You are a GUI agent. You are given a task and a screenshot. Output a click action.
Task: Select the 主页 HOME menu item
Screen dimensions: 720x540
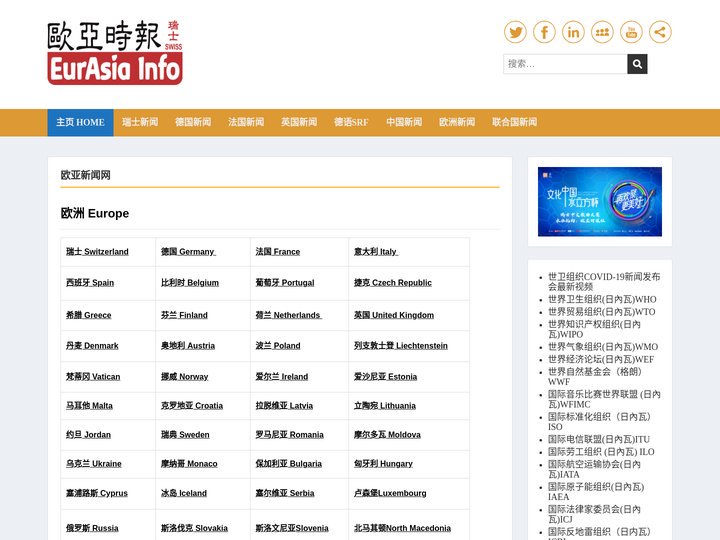[80, 123]
